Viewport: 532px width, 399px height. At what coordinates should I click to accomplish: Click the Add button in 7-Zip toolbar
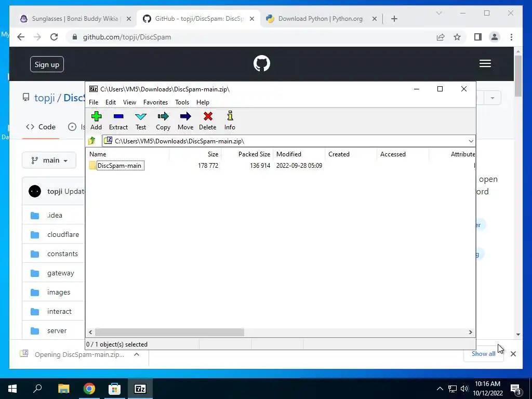click(96, 121)
